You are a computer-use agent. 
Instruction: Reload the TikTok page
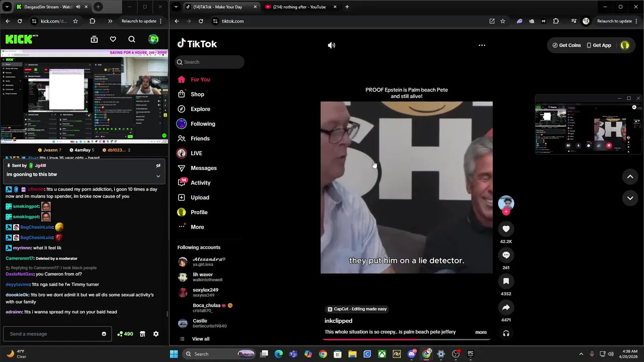(201, 21)
